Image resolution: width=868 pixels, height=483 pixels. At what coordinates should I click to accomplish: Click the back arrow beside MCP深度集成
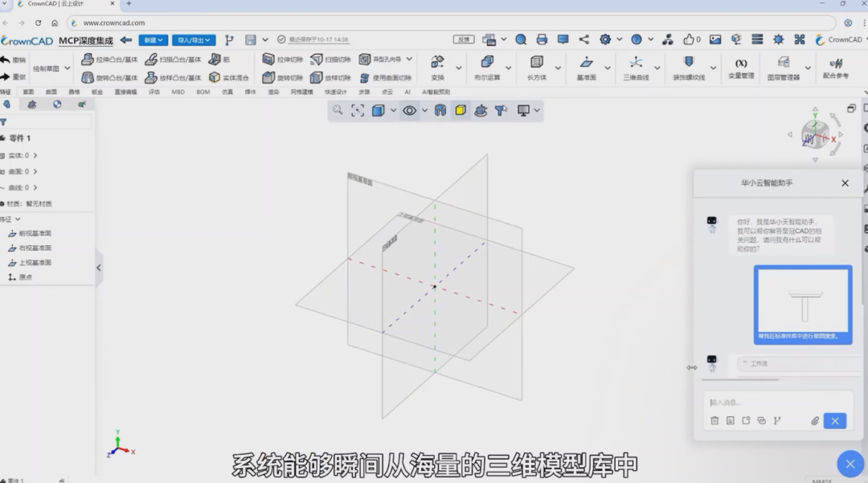coord(125,40)
